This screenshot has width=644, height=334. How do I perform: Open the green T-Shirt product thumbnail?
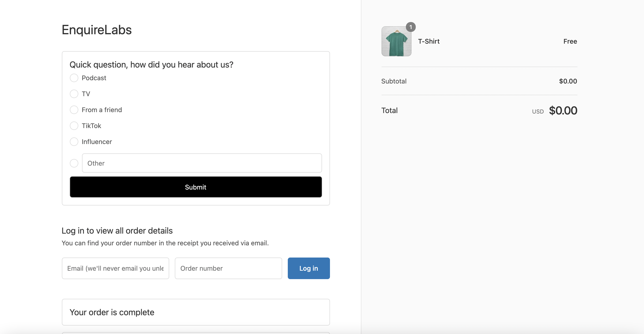pyautogui.click(x=396, y=42)
